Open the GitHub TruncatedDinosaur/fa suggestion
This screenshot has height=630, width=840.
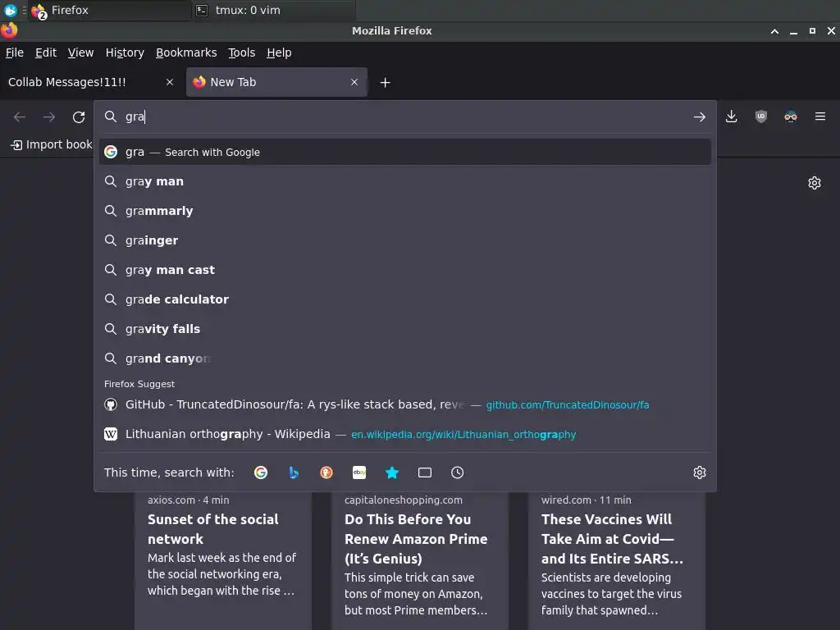pos(405,404)
